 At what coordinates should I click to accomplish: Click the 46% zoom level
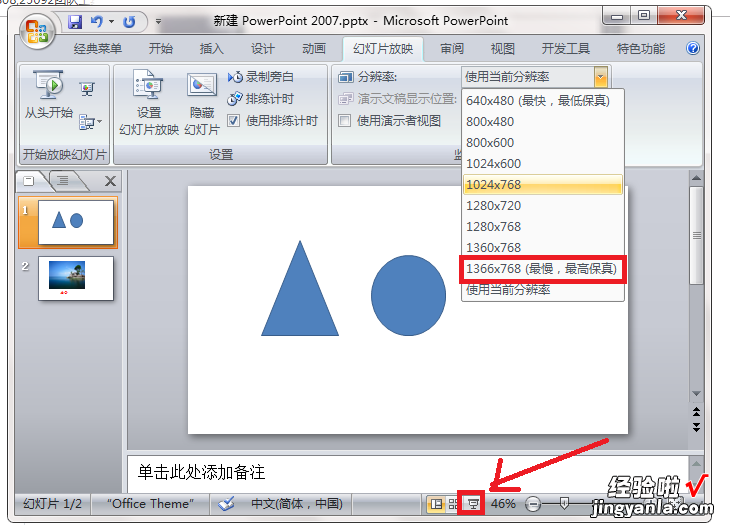point(503,504)
